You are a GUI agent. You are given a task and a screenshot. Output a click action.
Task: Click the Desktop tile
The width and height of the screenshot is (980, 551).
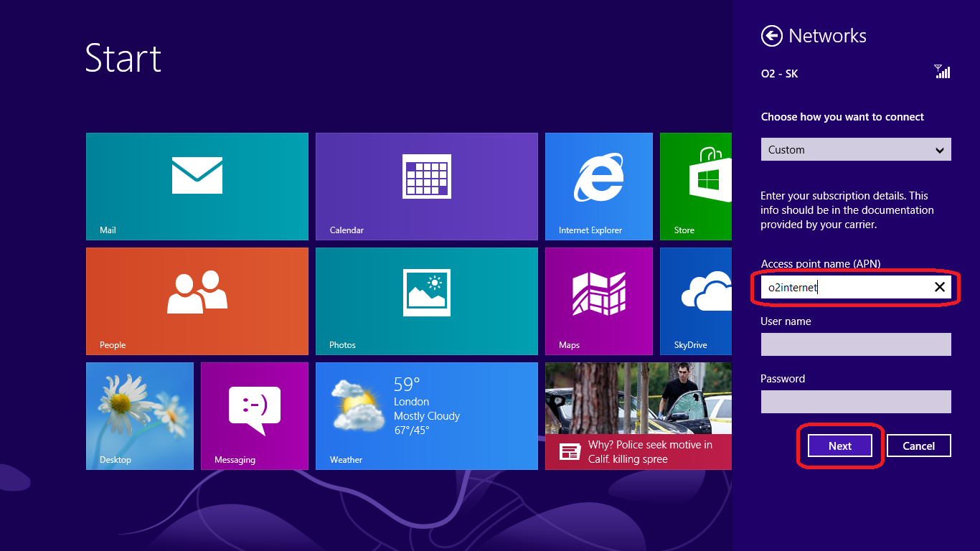139,415
